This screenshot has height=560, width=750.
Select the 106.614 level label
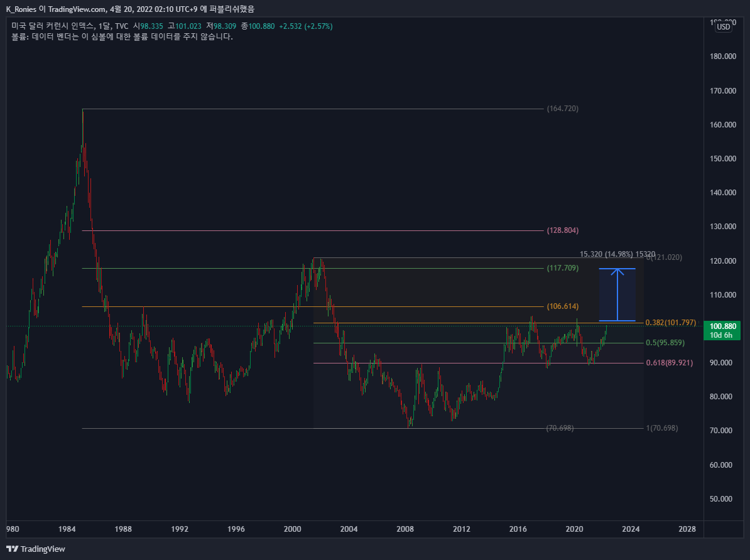click(563, 306)
